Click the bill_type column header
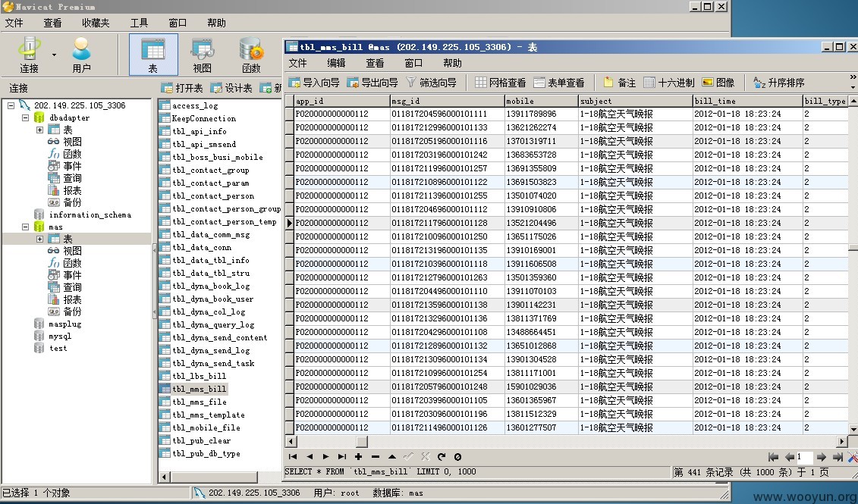858x504 pixels. pyautogui.click(x=825, y=101)
